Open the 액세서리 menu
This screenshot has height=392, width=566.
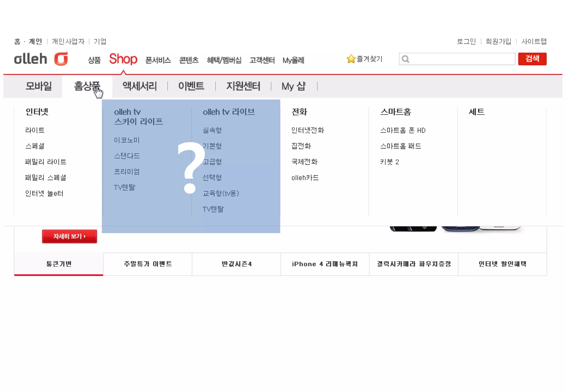click(140, 86)
